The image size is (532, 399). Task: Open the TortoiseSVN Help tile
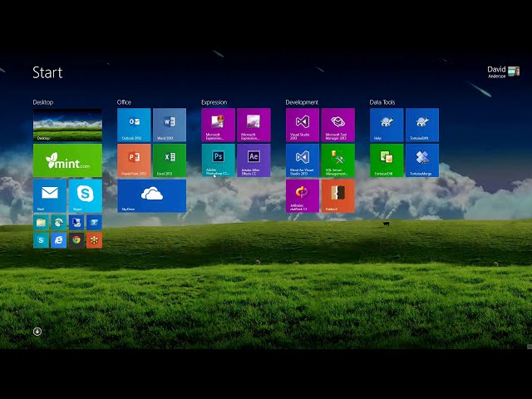(387, 125)
